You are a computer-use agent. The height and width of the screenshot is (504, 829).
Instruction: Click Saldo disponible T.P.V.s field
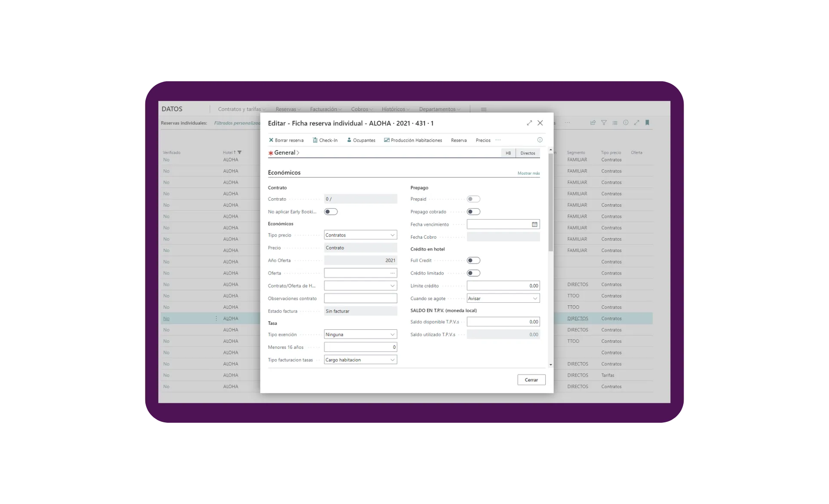click(503, 322)
